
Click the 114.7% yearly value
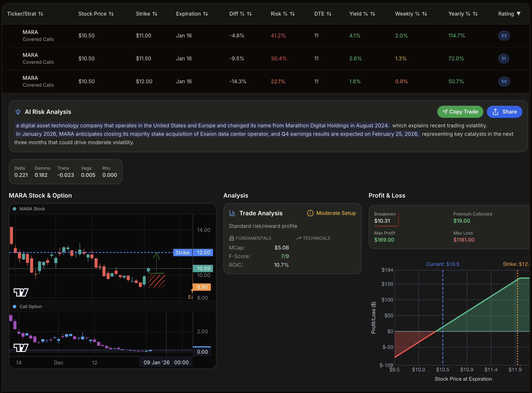coord(457,36)
